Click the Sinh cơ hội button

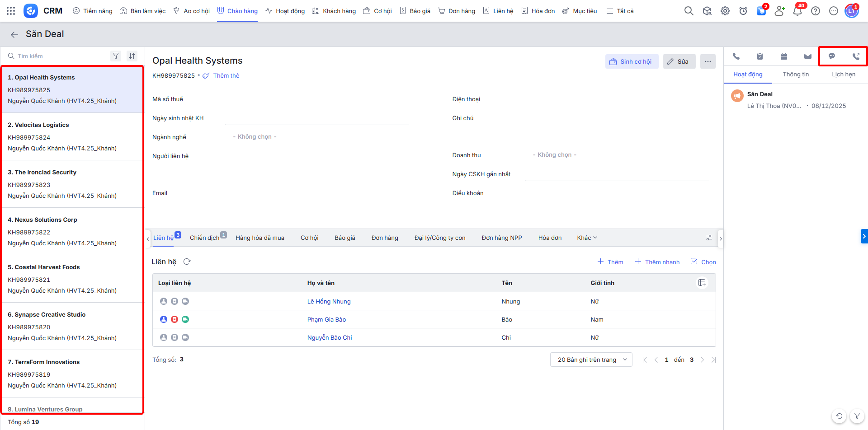(632, 61)
